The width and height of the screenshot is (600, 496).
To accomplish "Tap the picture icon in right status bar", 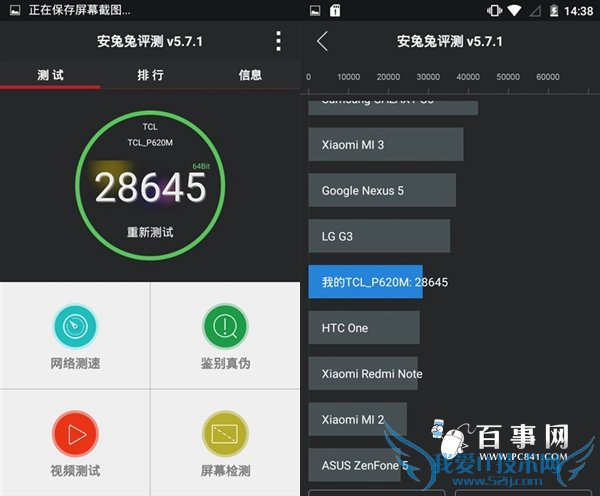I will [x=315, y=11].
